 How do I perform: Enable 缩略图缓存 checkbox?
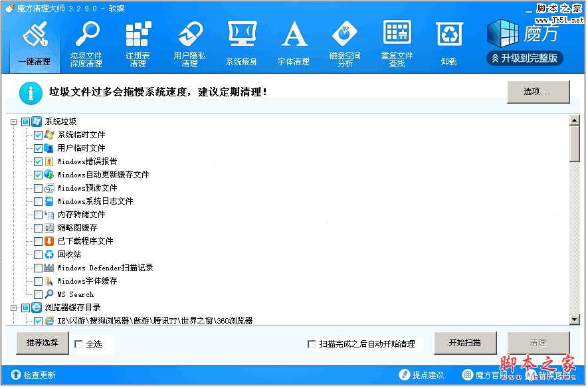coord(38,228)
